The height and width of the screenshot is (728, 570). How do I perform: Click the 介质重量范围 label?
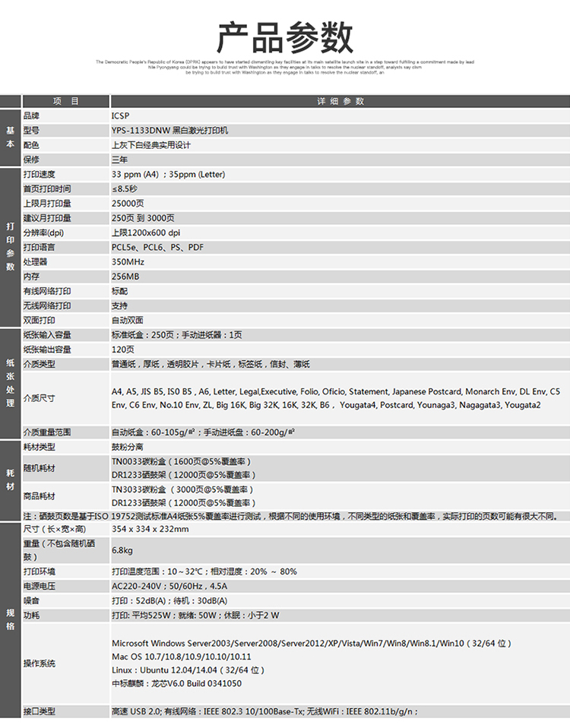(47, 432)
